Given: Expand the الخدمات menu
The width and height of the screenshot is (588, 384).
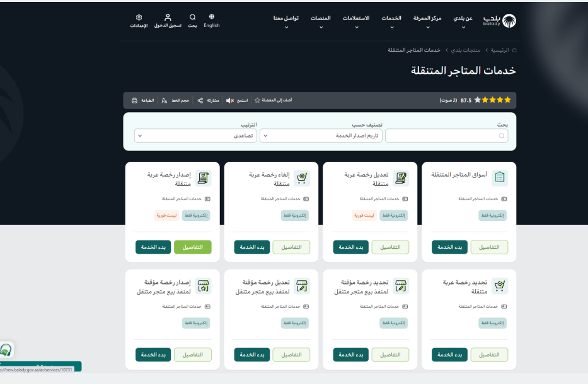Looking at the screenshot, I should [x=391, y=22].
